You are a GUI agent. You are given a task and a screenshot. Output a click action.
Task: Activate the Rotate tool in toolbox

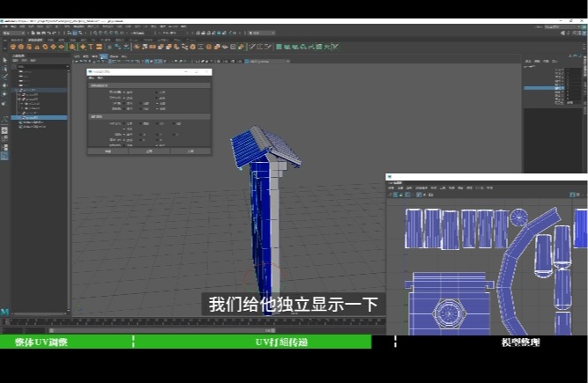(4, 94)
